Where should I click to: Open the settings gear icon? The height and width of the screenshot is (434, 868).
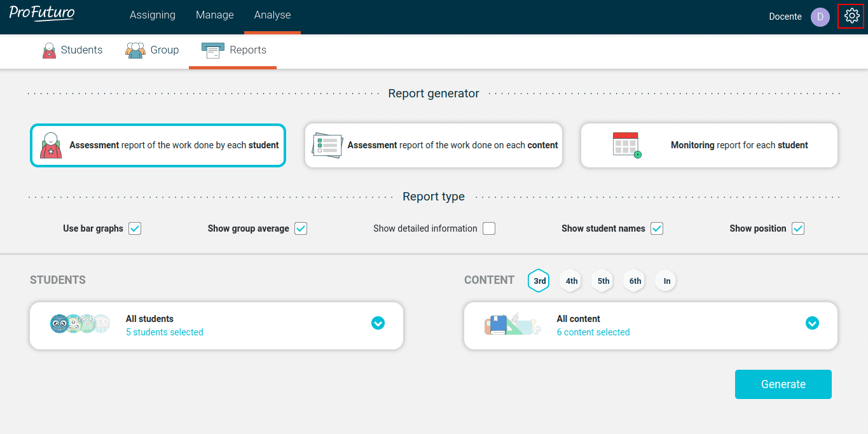point(851,17)
